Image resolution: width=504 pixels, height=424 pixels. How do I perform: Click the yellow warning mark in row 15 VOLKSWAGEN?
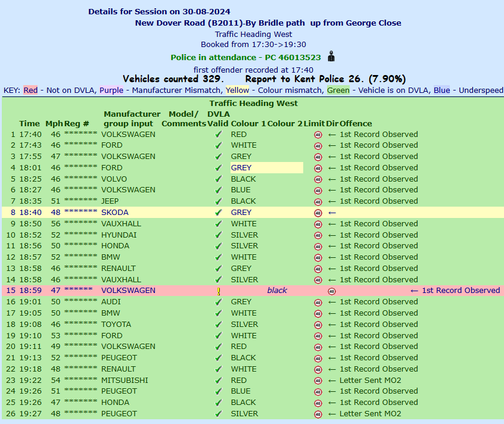[219, 291]
